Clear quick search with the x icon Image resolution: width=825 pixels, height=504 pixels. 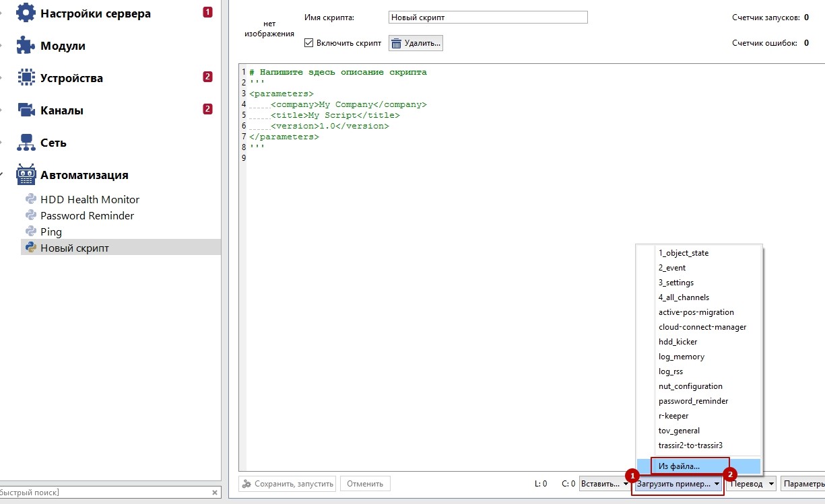click(215, 493)
